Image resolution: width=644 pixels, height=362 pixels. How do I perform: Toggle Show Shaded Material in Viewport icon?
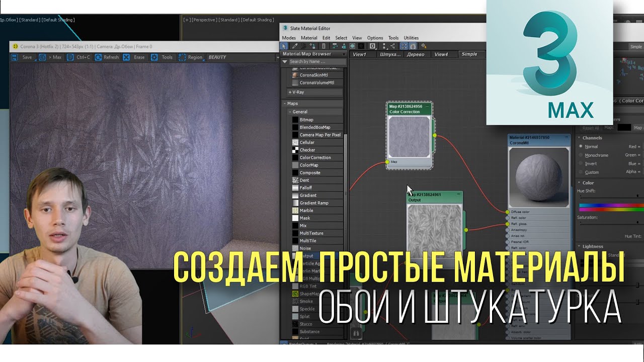click(352, 46)
